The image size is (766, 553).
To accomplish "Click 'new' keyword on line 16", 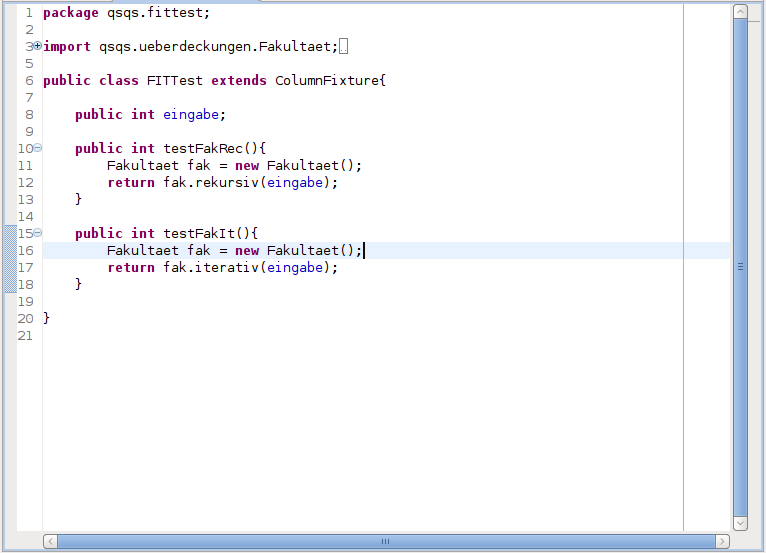I will coord(247,251).
